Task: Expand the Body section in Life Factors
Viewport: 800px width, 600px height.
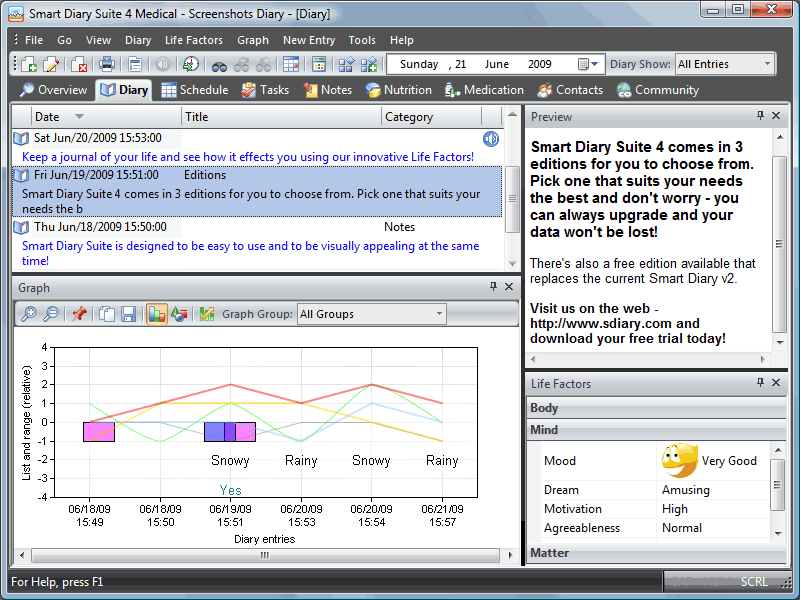Action: click(545, 408)
